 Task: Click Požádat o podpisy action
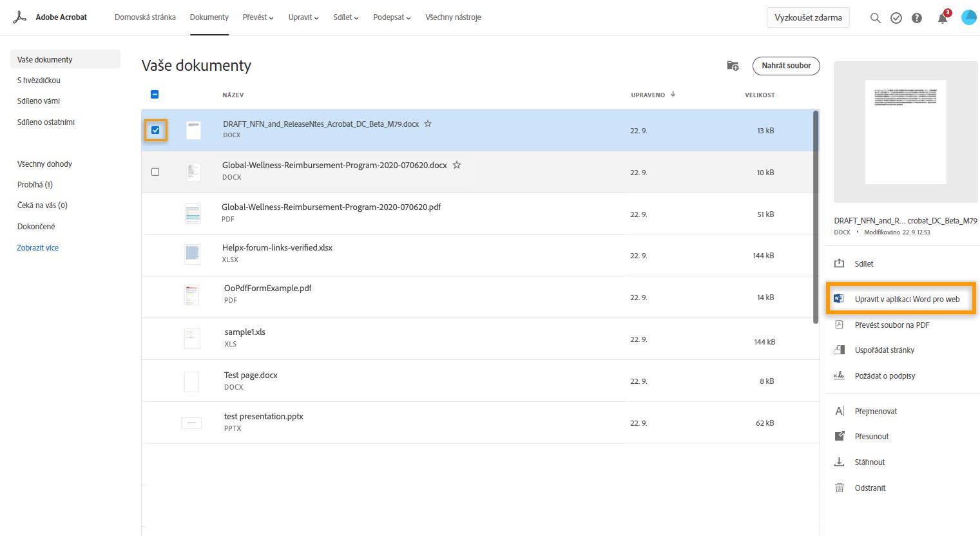tap(885, 376)
